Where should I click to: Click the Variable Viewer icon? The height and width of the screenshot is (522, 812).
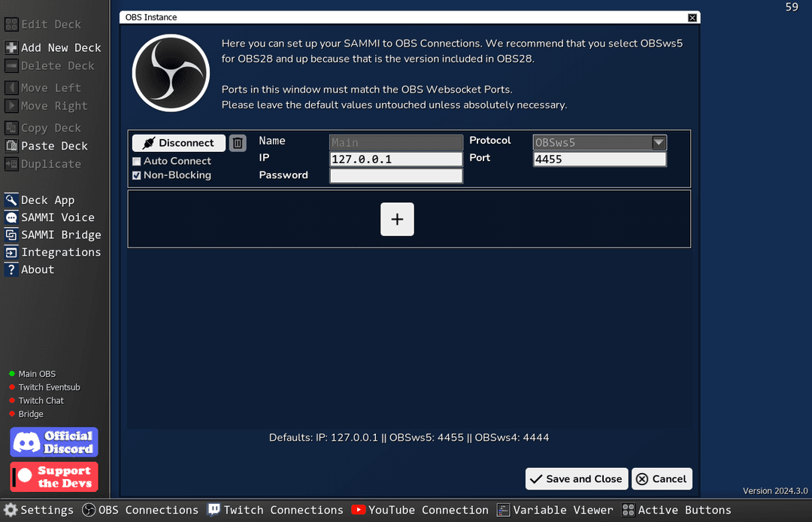[503, 509]
